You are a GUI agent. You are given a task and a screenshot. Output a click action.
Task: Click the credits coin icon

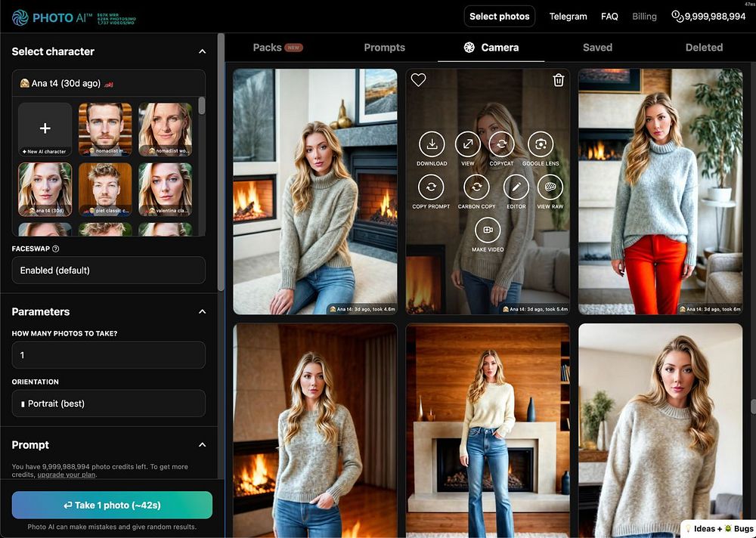(x=677, y=17)
